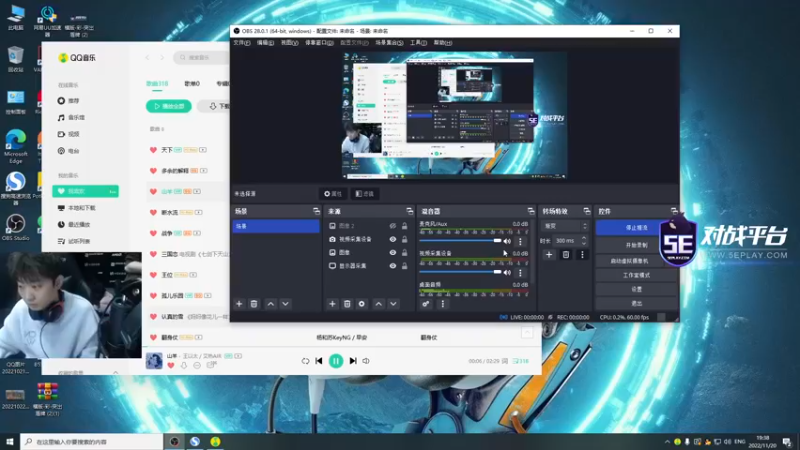Open 视频采集设备 audio channel three-dot options

520,273
